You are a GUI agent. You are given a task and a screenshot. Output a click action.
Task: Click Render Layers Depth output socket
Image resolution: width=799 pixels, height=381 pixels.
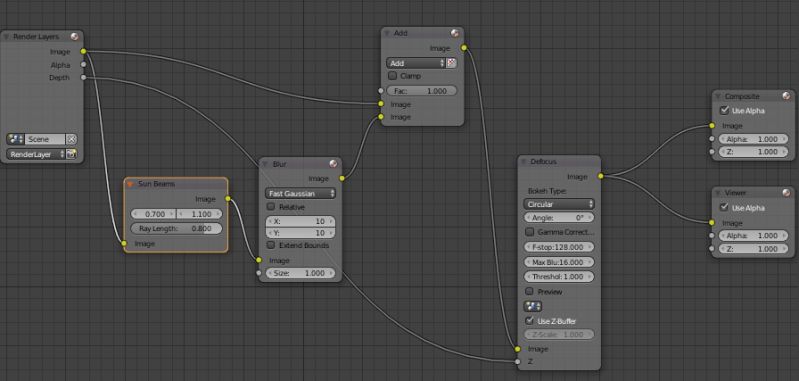point(83,77)
